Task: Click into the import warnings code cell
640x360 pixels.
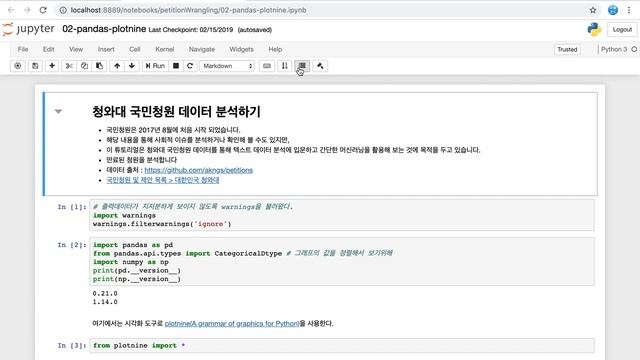Action: point(342,215)
